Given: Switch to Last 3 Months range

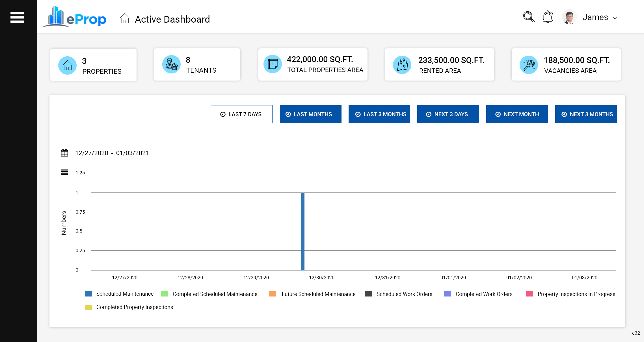Looking at the screenshot, I should click(x=379, y=114).
